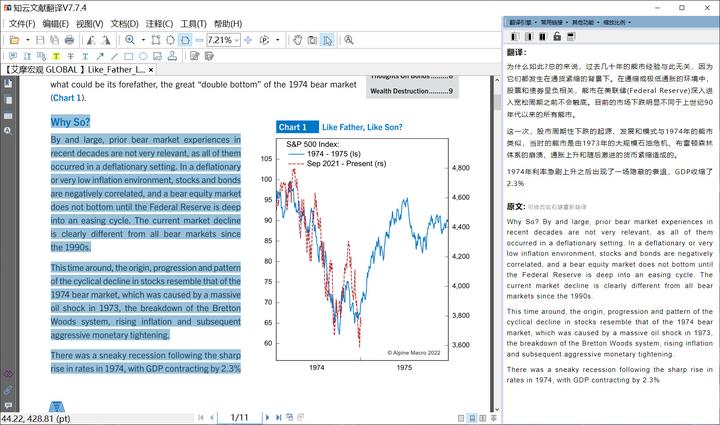Open the 注释(C) menu
This screenshot has height=425, width=720.
[160, 24]
